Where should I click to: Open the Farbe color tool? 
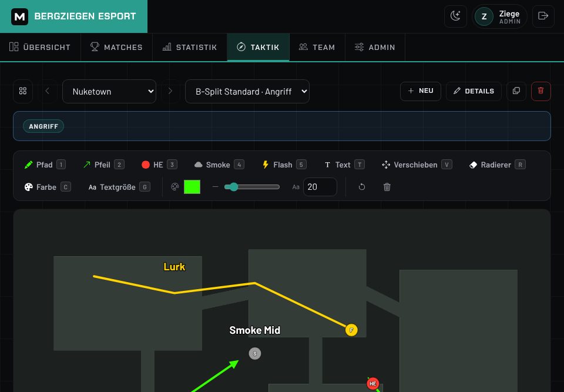48,187
